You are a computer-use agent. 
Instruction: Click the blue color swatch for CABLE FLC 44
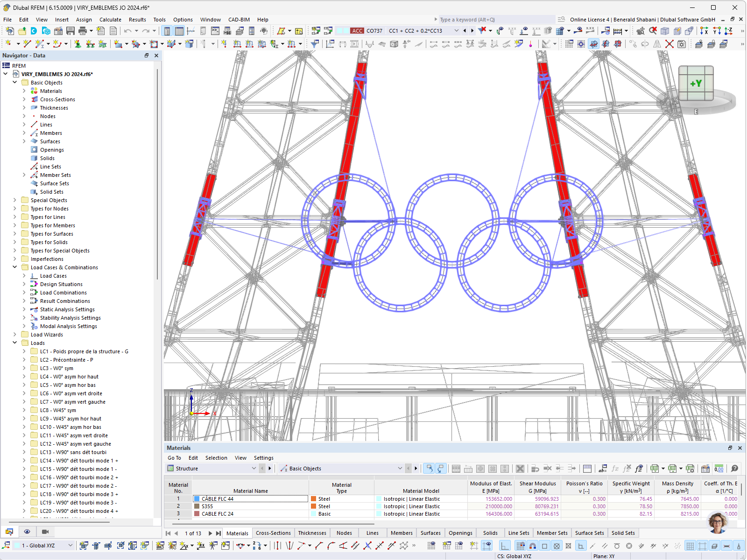(x=197, y=499)
